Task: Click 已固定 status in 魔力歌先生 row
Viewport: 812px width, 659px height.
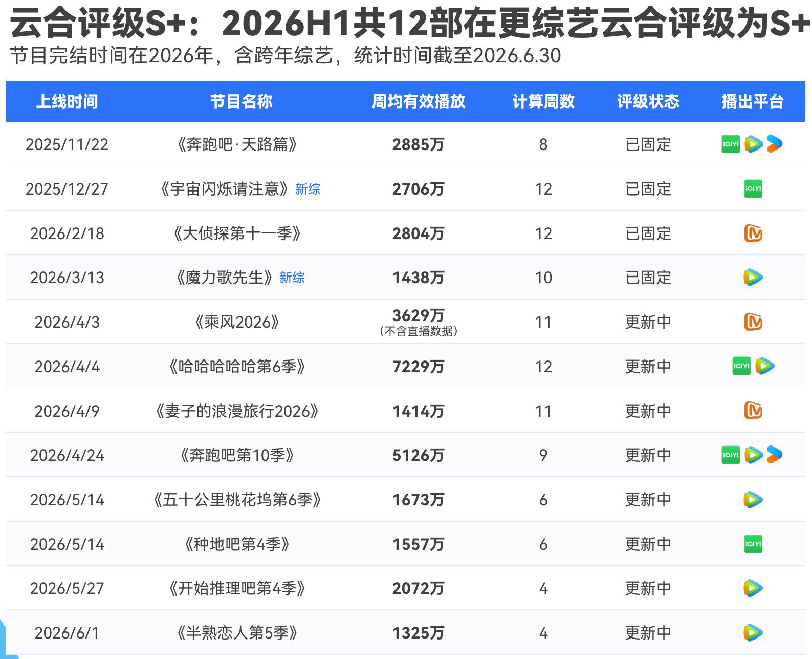Action: pyautogui.click(x=648, y=278)
